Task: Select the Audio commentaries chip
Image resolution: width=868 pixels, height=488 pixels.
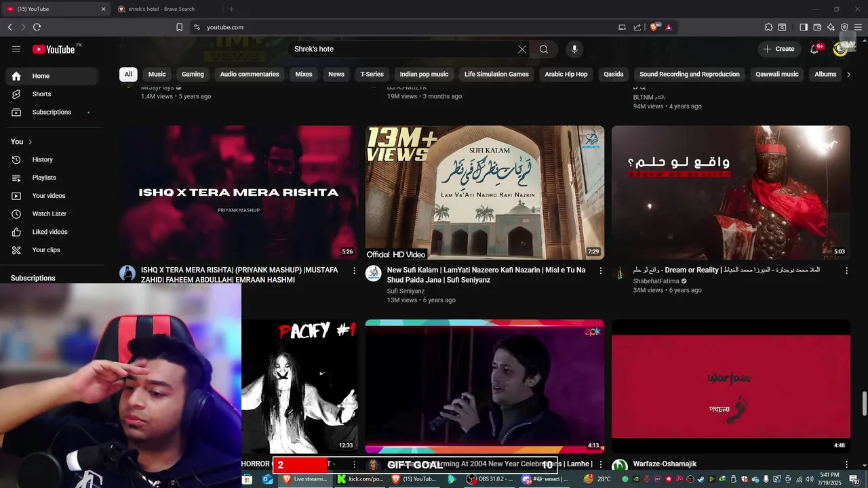Action: [250, 75]
